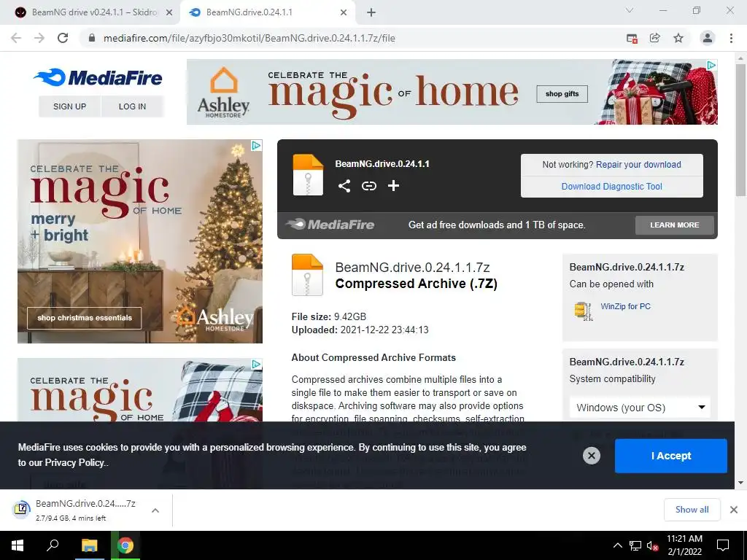Open a new browser tab
The height and width of the screenshot is (560, 747).
click(x=371, y=13)
